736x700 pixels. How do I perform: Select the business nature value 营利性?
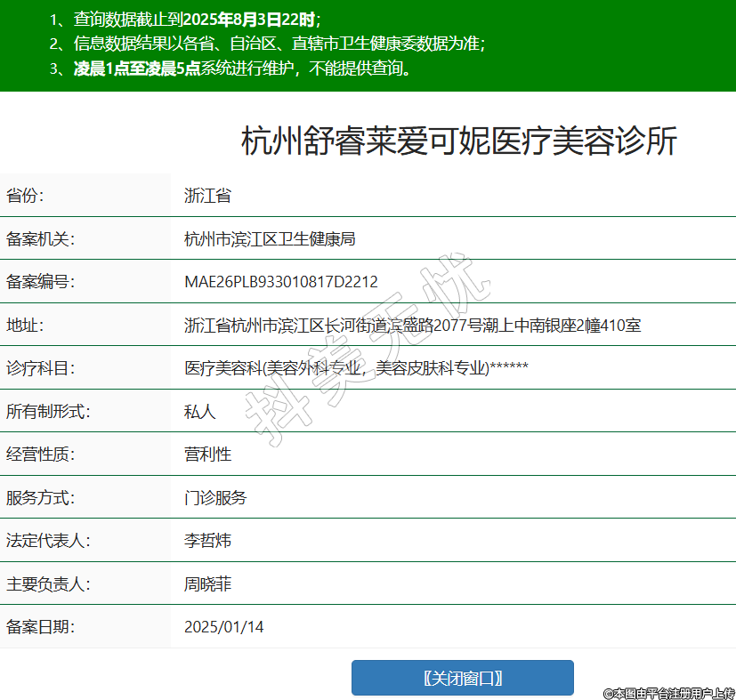pos(207,454)
